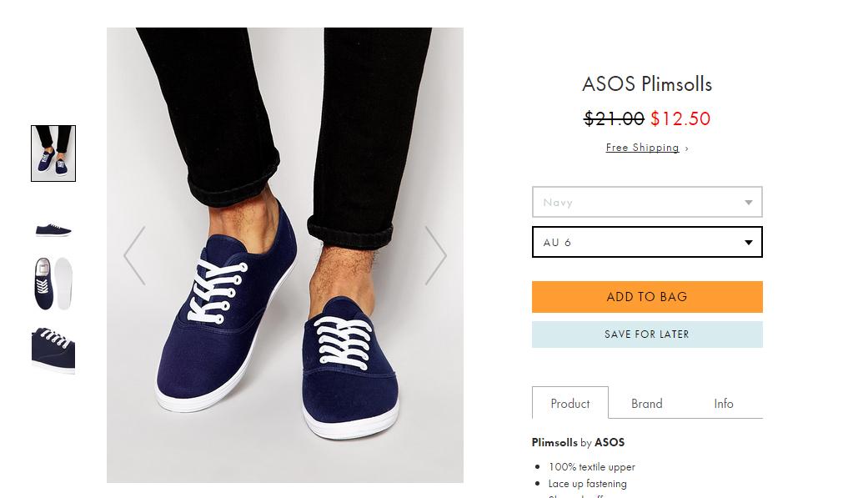868x498 pixels.
Task: Switch to the Product tab
Action: pyautogui.click(x=570, y=404)
